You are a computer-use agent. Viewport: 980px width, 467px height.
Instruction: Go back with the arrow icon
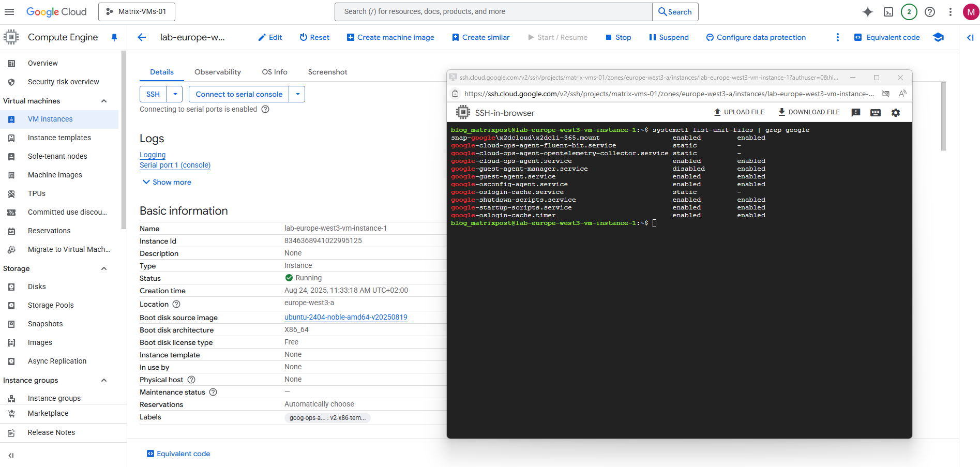(x=142, y=37)
